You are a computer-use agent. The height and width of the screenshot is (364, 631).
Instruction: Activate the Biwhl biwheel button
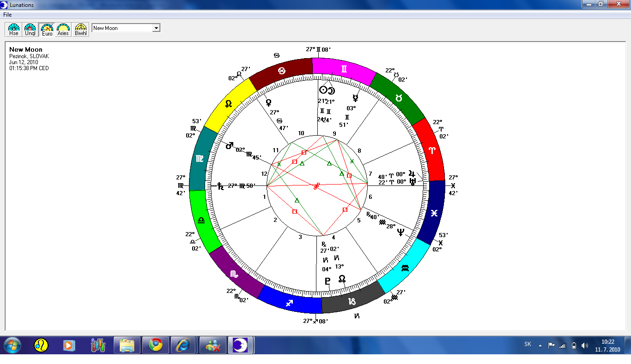(81, 30)
